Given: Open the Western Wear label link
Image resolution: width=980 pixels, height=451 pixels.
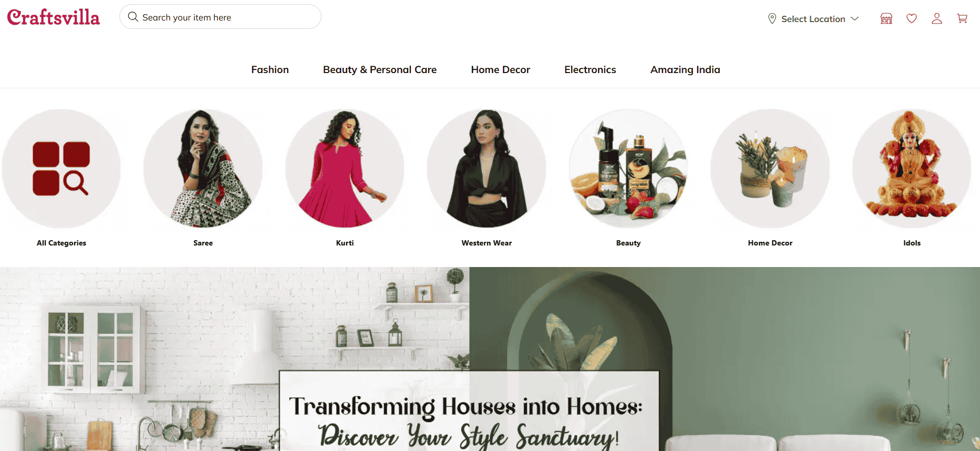Looking at the screenshot, I should coord(487,243).
